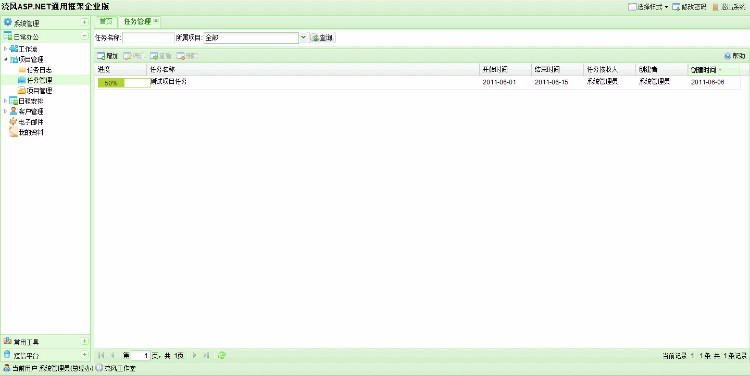
Task: Go to last page in pager
Action: pyautogui.click(x=206, y=355)
